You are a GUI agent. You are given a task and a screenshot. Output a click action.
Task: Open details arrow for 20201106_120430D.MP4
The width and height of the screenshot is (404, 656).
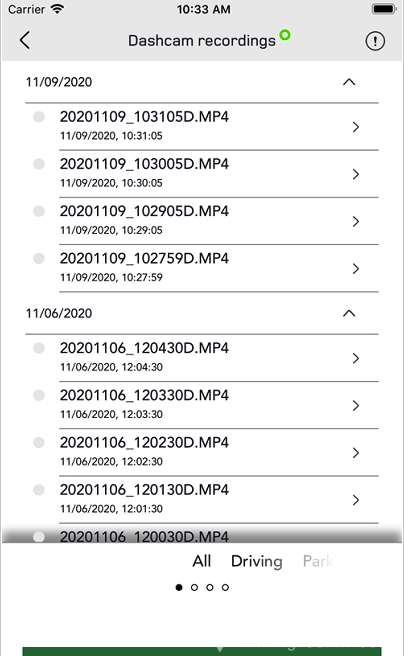click(355, 358)
